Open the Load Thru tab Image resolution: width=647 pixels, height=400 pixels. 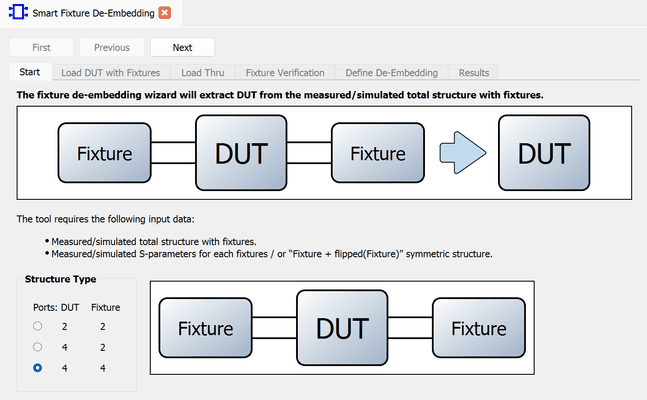(x=203, y=72)
